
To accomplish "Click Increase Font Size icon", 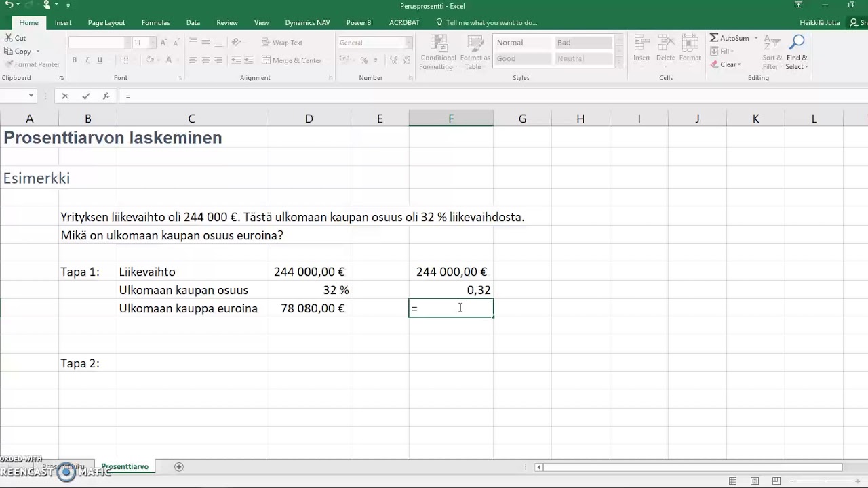I will tap(163, 43).
